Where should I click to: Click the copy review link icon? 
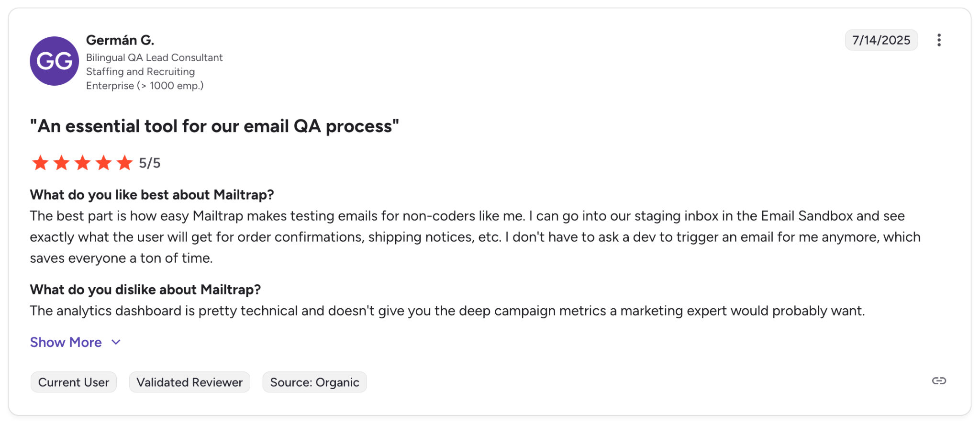tap(938, 381)
